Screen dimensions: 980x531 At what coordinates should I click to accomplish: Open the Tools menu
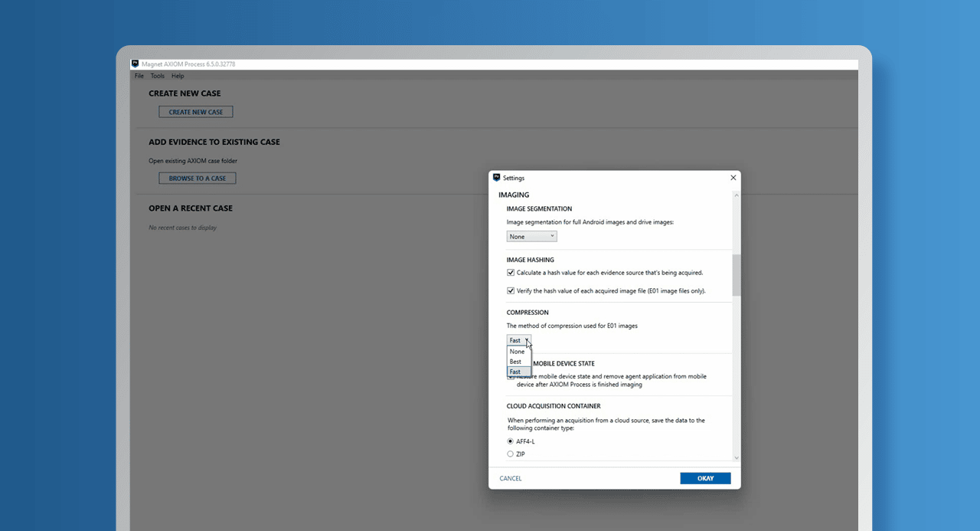[158, 76]
